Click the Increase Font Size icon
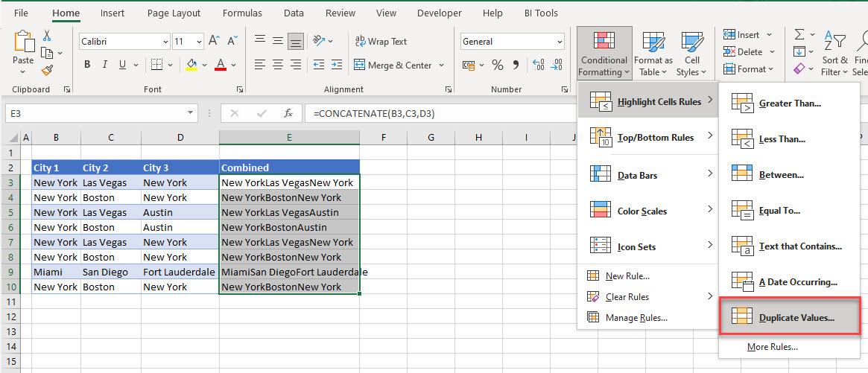The image size is (868, 373). tap(214, 42)
